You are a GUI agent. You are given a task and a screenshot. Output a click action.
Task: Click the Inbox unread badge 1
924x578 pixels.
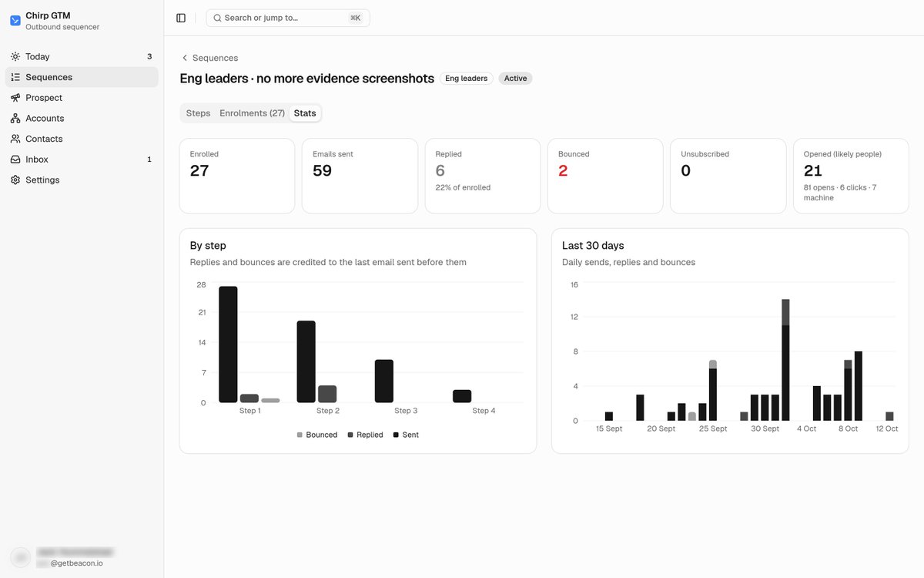[x=149, y=160]
